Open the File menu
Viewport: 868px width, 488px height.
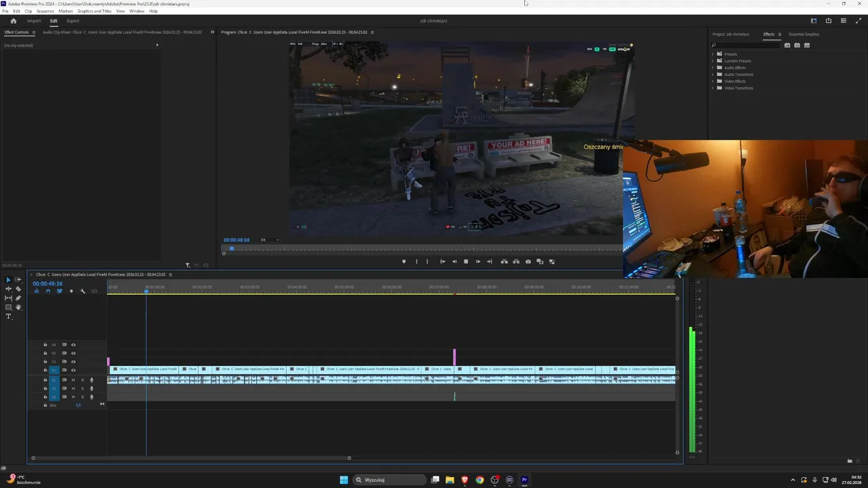[x=5, y=12]
